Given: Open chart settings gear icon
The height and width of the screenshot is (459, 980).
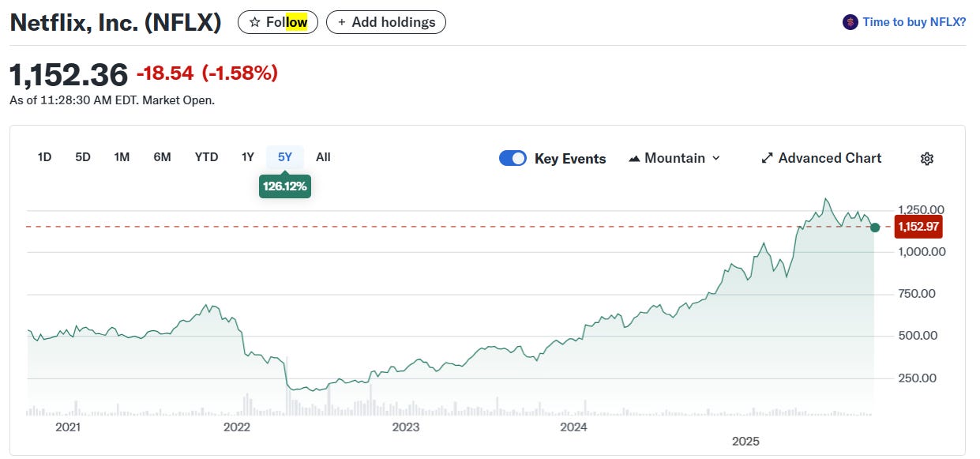Looking at the screenshot, I should (927, 158).
